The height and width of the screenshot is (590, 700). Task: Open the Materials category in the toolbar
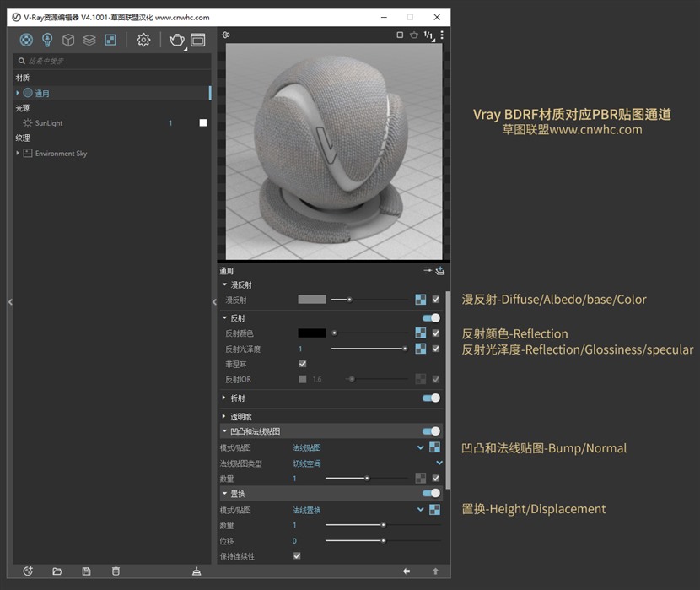[26, 41]
